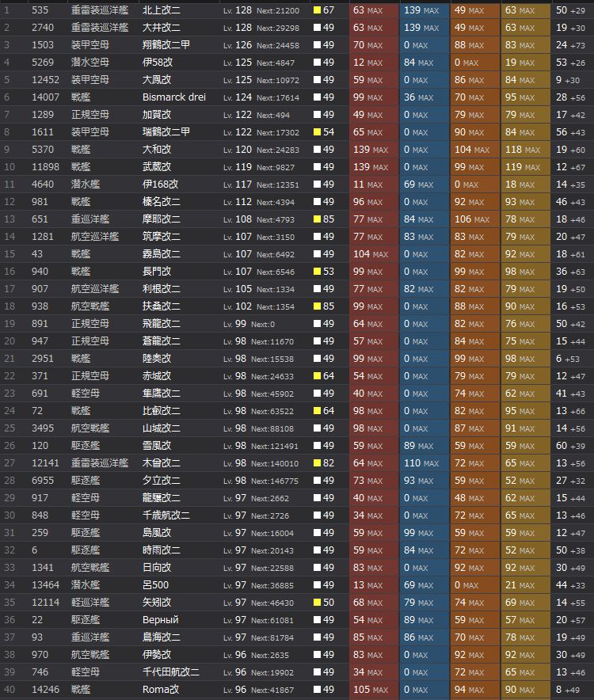Image resolution: width=594 pixels, height=700 pixels.
Task: Click the yellow condition square in 瑞鶴改二甲 row
Action: 317,132
